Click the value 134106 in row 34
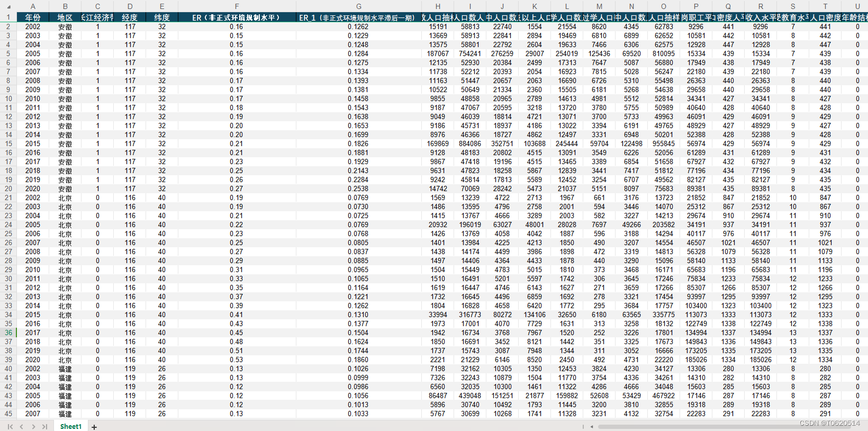 pyautogui.click(x=535, y=315)
